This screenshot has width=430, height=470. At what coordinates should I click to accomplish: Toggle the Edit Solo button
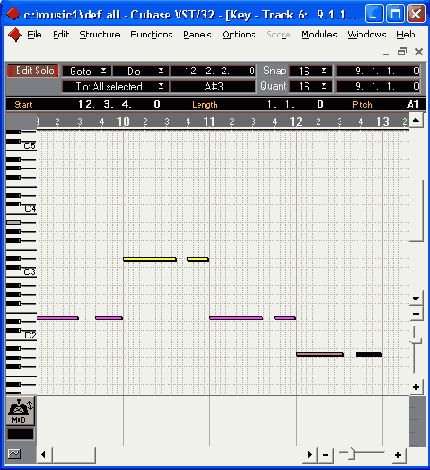tap(33, 71)
